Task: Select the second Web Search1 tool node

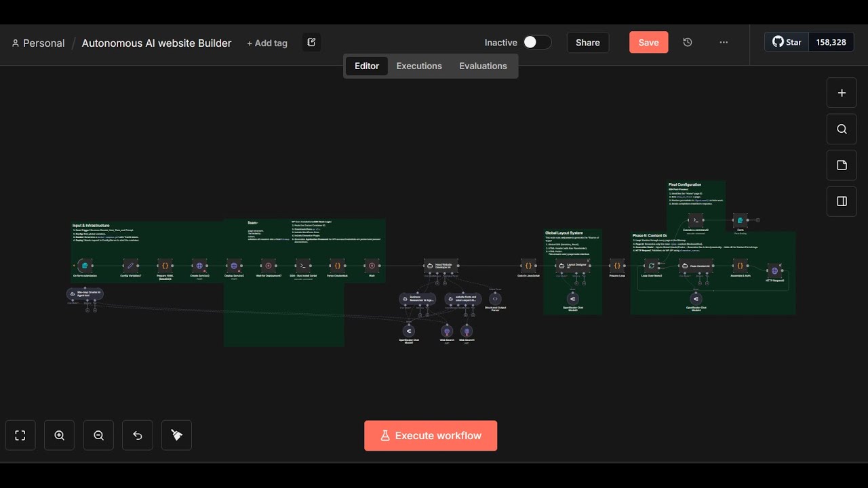Action: [467, 331]
